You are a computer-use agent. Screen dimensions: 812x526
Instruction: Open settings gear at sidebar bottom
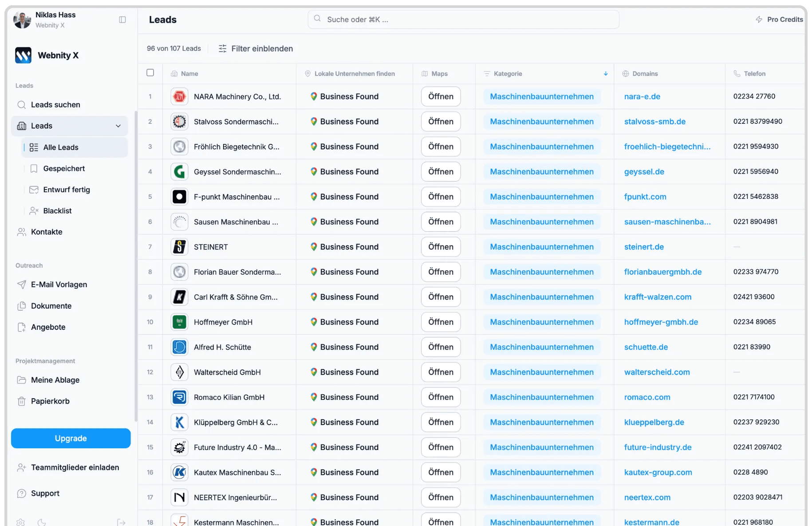(x=21, y=522)
